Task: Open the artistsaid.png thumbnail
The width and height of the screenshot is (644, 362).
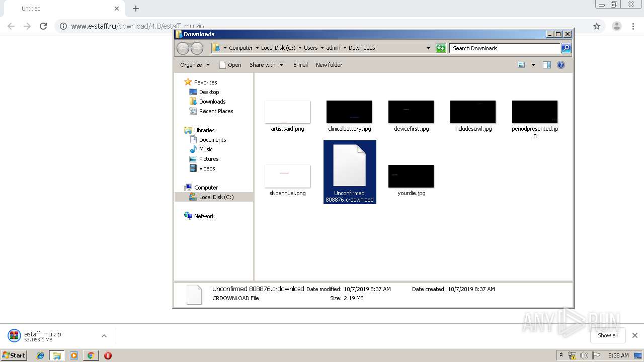Action: 287,112
